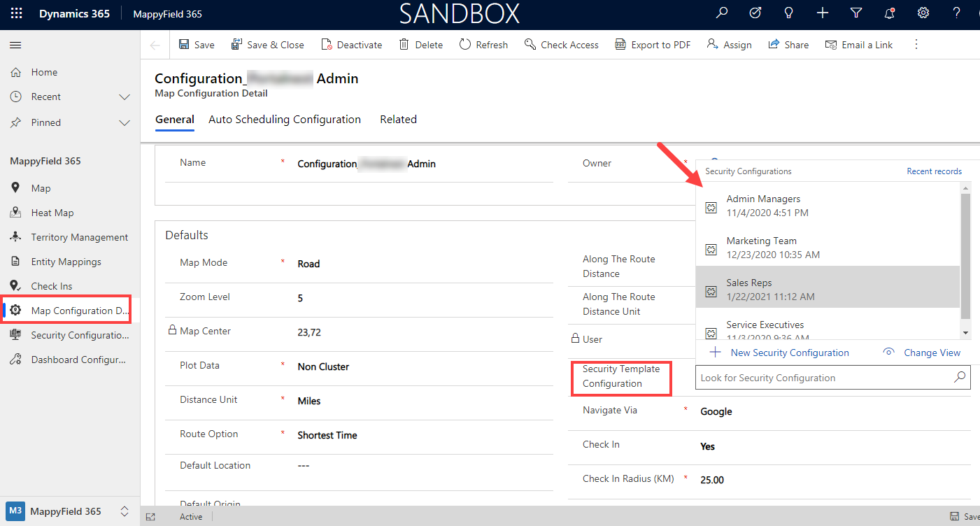Click the Refresh command
The height and width of the screenshot is (526, 980).
(x=483, y=45)
